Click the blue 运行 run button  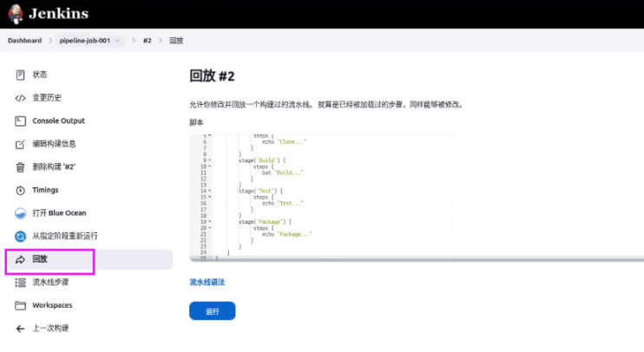[x=213, y=311]
